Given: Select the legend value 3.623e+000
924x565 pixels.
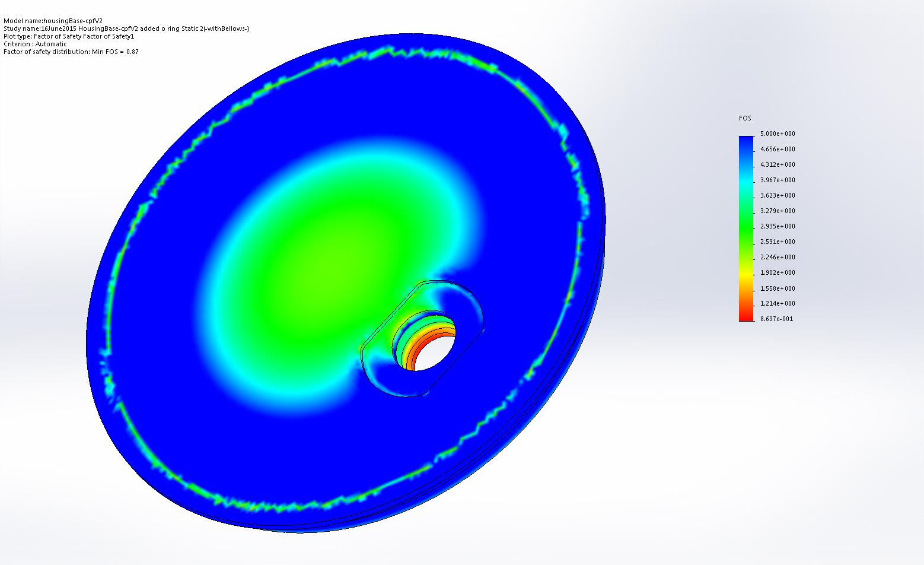Looking at the screenshot, I should coord(778,195).
